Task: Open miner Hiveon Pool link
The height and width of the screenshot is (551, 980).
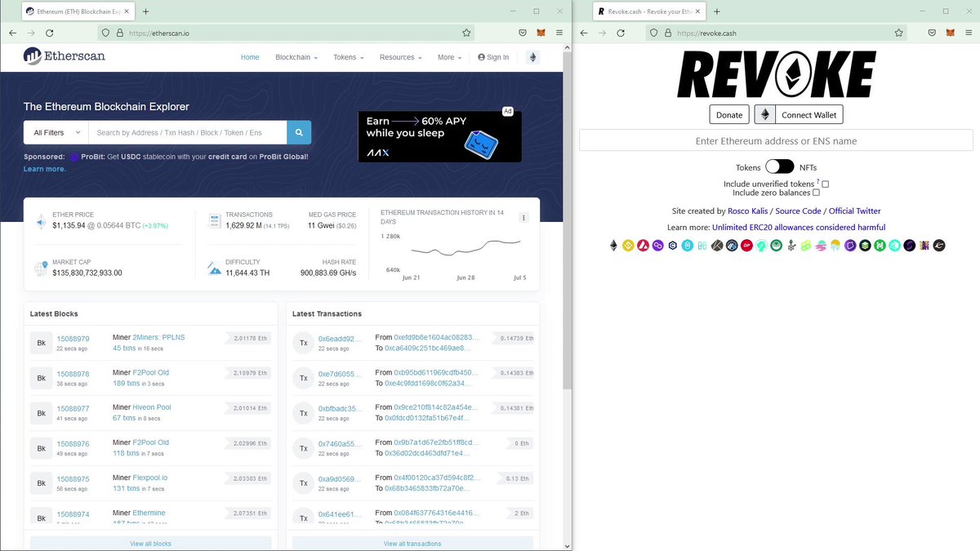Action: pos(152,407)
